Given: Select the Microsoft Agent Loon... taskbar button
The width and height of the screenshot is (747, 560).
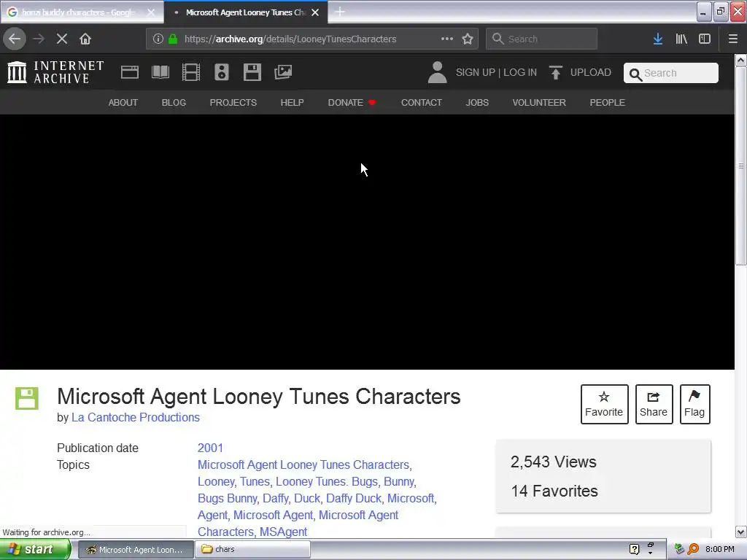Looking at the screenshot, I should coord(136,550).
